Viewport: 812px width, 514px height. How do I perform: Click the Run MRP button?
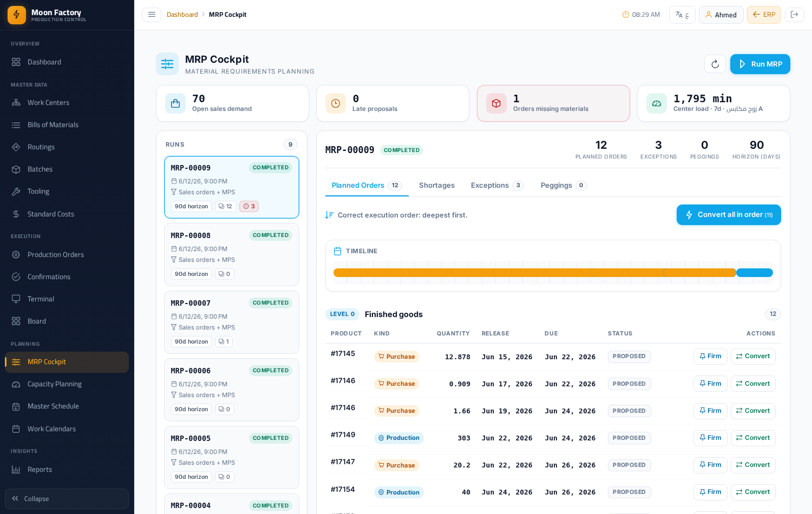point(760,64)
